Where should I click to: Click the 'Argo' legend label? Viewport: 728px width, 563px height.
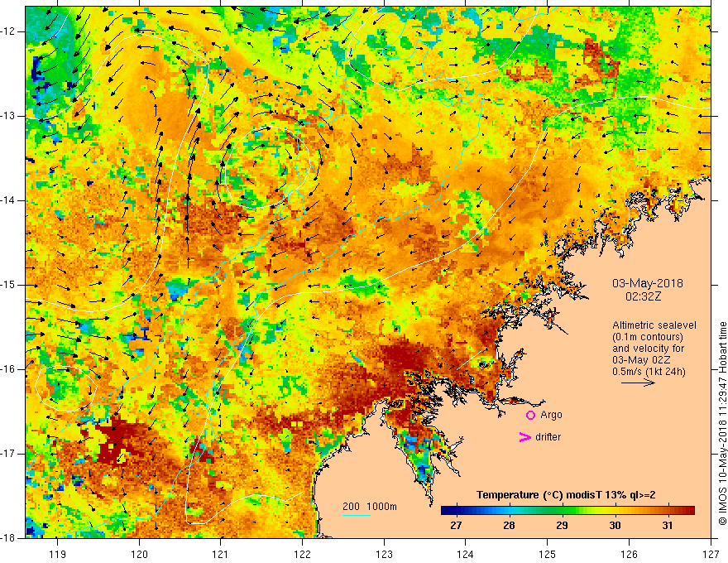[x=551, y=415]
